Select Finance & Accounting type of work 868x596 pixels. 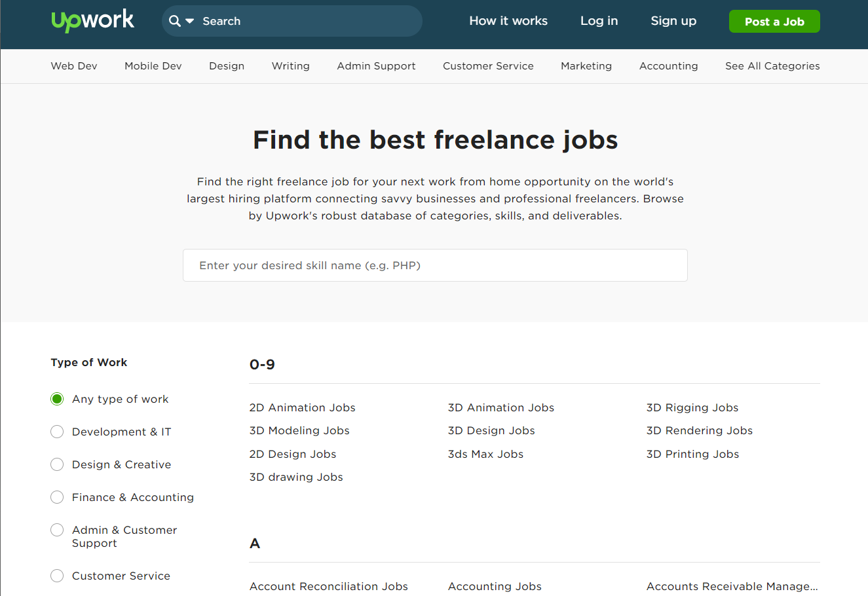(x=57, y=497)
